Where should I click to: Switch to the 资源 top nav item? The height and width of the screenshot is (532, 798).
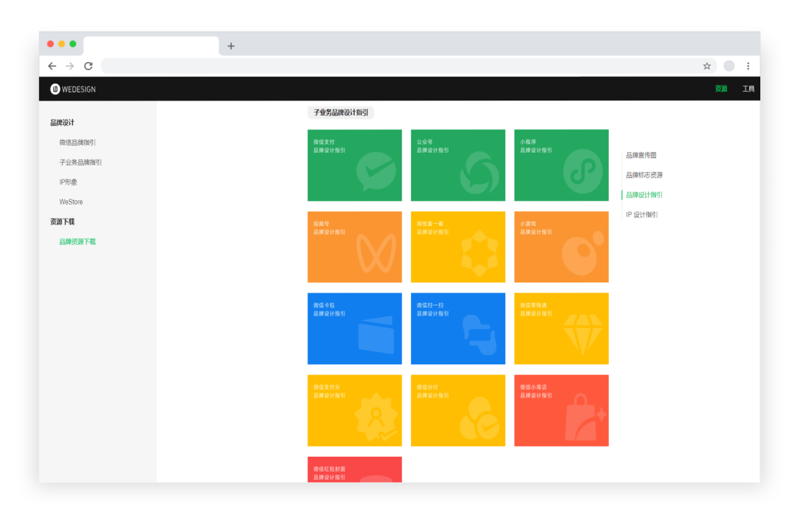tap(721, 89)
